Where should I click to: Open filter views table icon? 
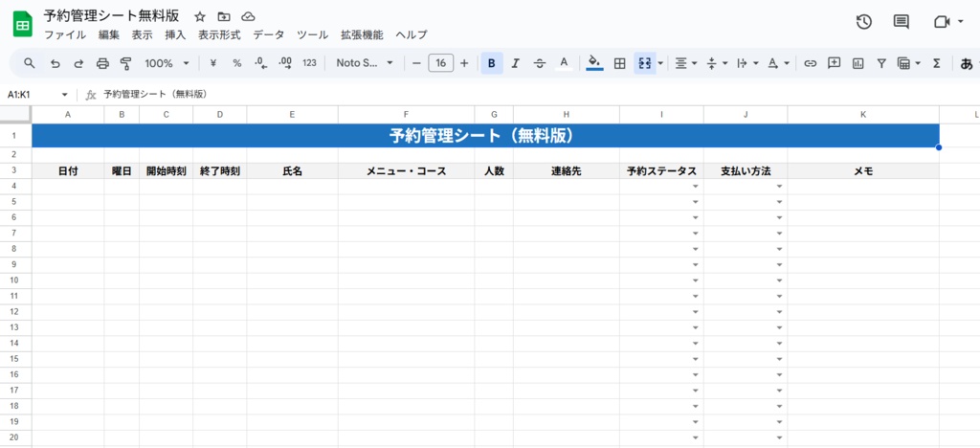909,63
